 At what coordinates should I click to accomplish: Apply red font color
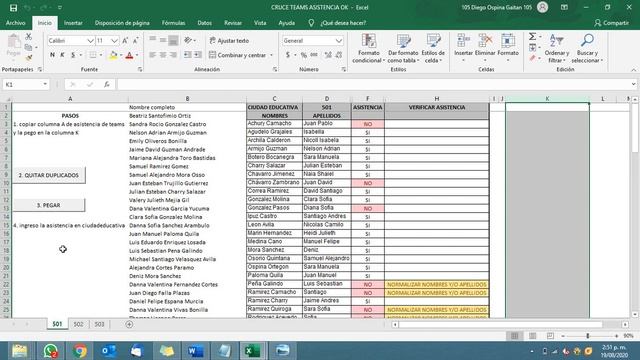coord(129,55)
